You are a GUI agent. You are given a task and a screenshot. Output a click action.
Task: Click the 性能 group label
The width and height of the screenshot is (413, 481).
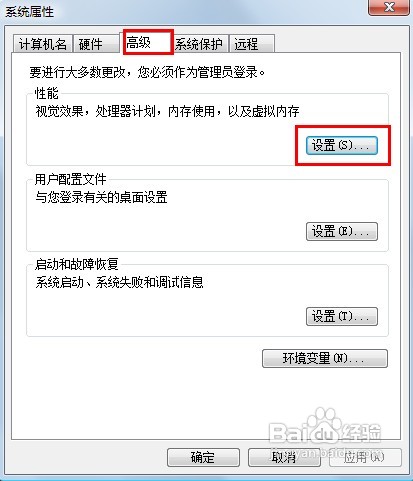(x=47, y=93)
